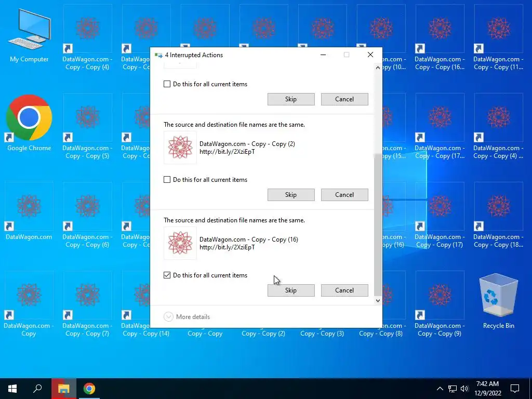The width and height of the screenshot is (532, 399).
Task: Launch Google Chrome from the desktop shortcut
Action: pyautogui.click(x=29, y=123)
